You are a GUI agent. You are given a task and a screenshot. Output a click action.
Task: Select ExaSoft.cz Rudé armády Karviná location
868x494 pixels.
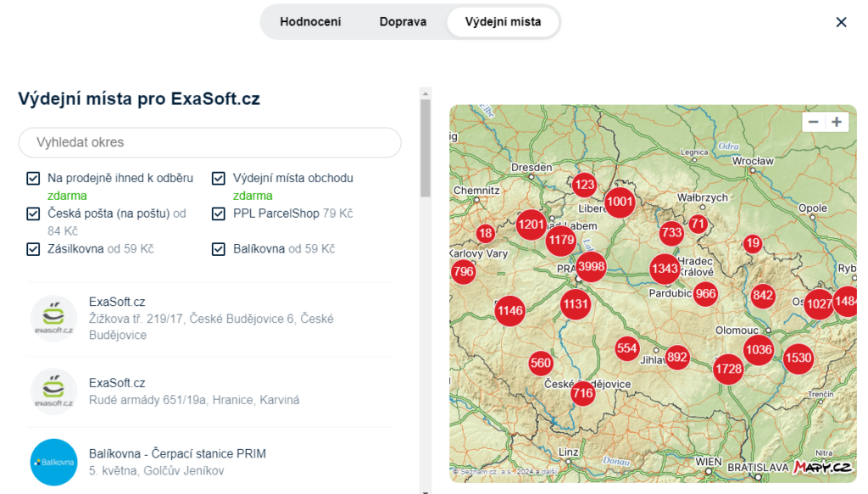pyautogui.click(x=210, y=391)
